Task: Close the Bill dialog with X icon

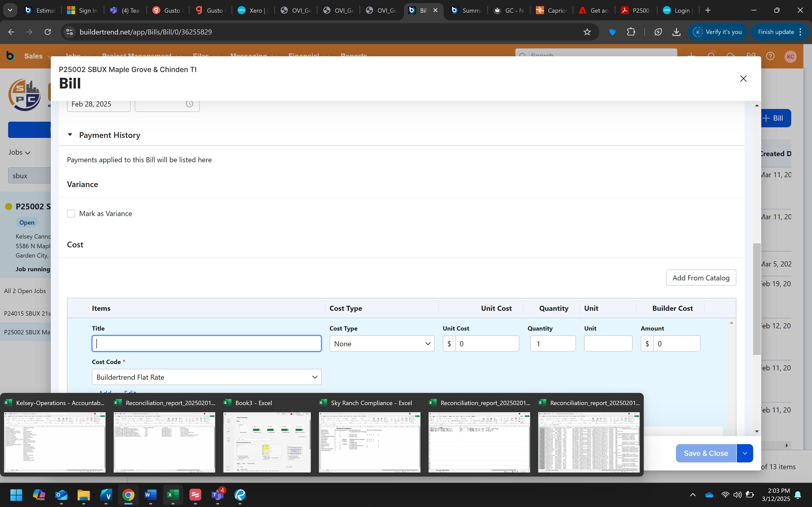Action: pyautogui.click(x=743, y=79)
